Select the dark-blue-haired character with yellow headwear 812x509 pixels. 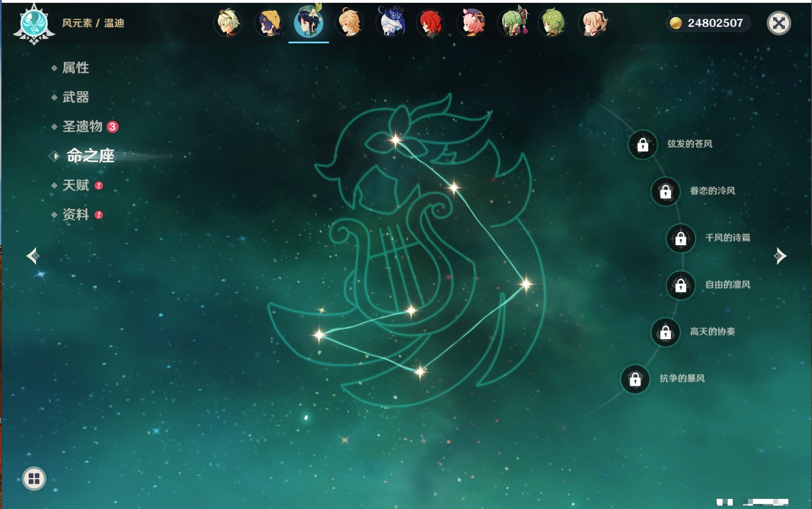[x=269, y=23]
